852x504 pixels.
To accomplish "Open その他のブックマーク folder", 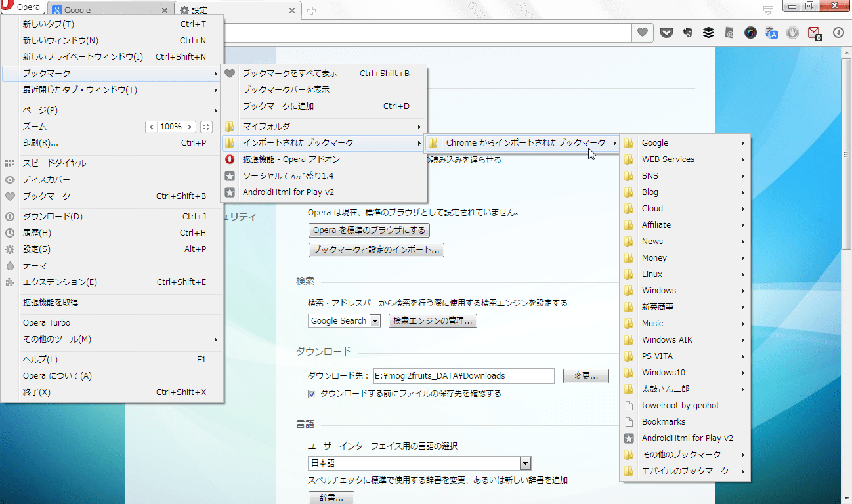I will point(685,455).
